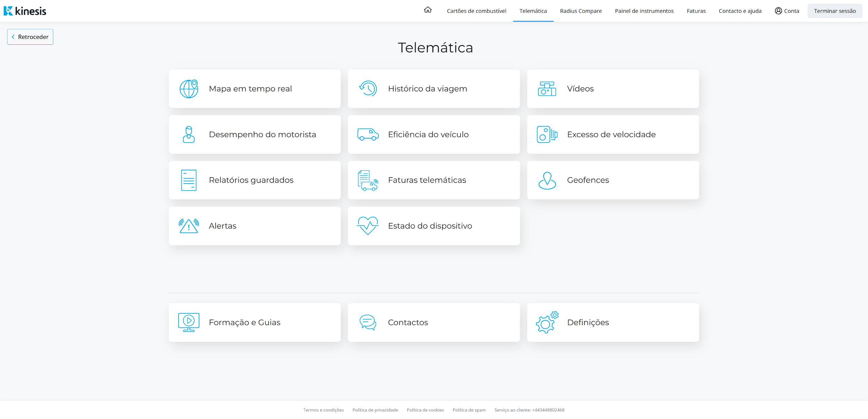Click the Kinesis logo
Image resolution: width=868 pixels, height=419 pixels.
coord(25,11)
